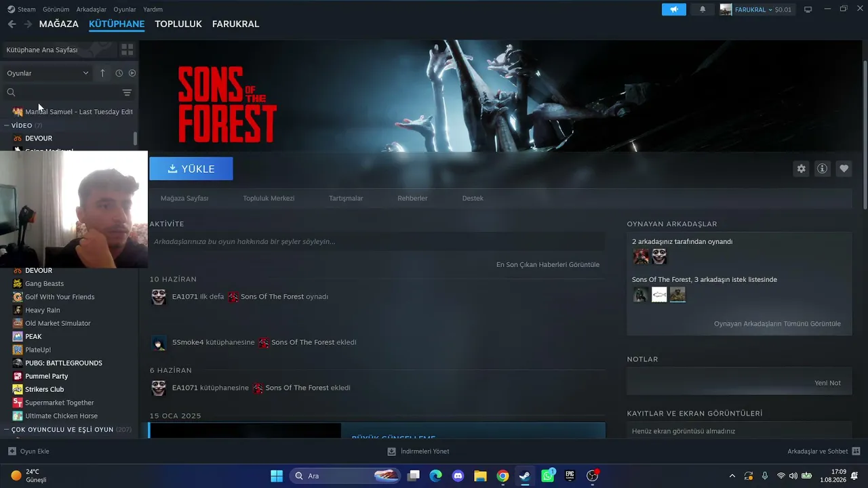Click Oyun Ekle to add a game
This screenshot has height=488, width=868.
[x=28, y=451]
